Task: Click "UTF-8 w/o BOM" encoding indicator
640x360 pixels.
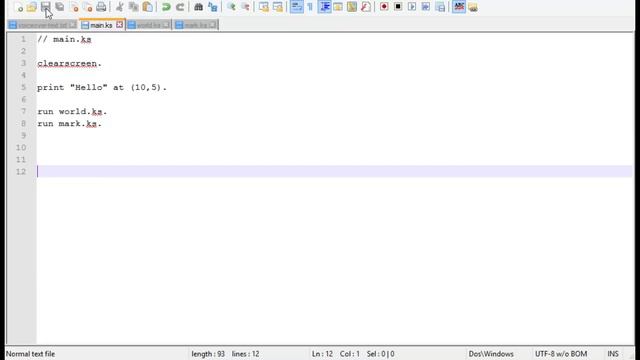Action: pyautogui.click(x=561, y=354)
